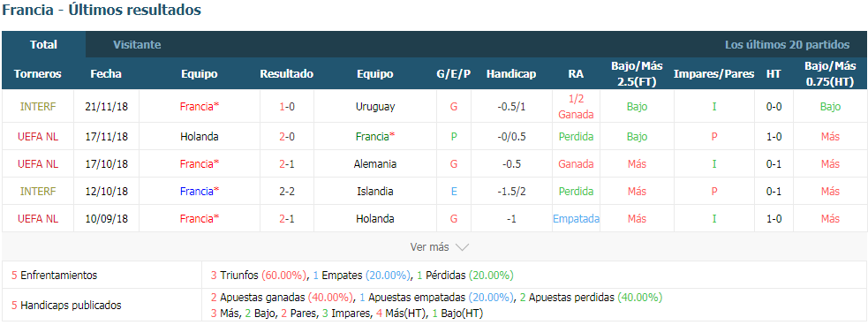Viewport: 868px width, 325px height.
Task: Click the Handicap column header
Action: coord(511,74)
